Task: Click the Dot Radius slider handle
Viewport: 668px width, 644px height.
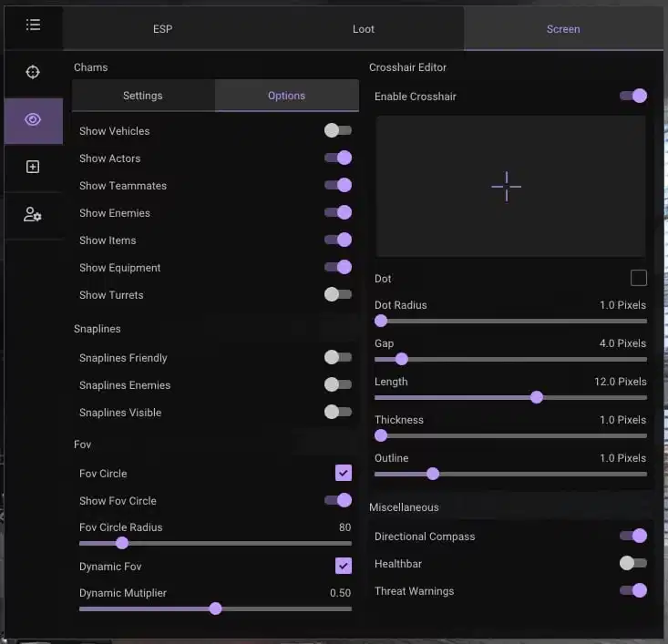Action: [x=381, y=321]
